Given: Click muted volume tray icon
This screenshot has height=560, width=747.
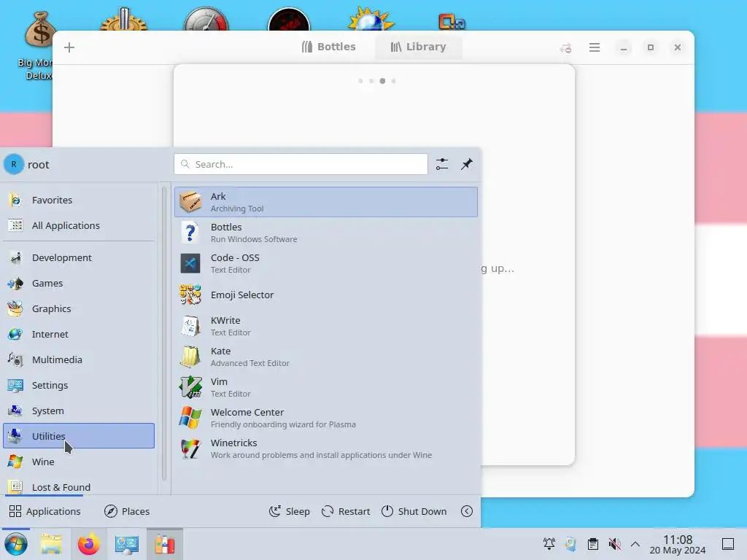Looking at the screenshot, I should [614, 544].
